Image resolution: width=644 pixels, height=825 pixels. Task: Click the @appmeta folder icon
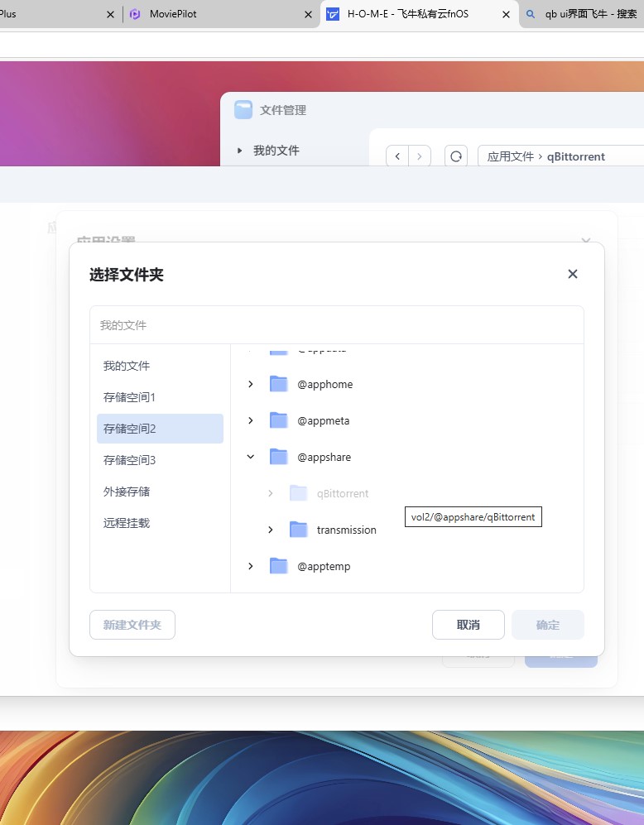point(278,420)
